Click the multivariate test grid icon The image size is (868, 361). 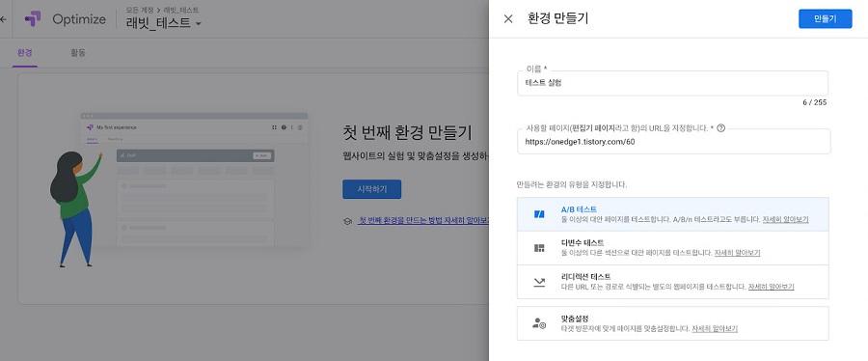[538, 248]
